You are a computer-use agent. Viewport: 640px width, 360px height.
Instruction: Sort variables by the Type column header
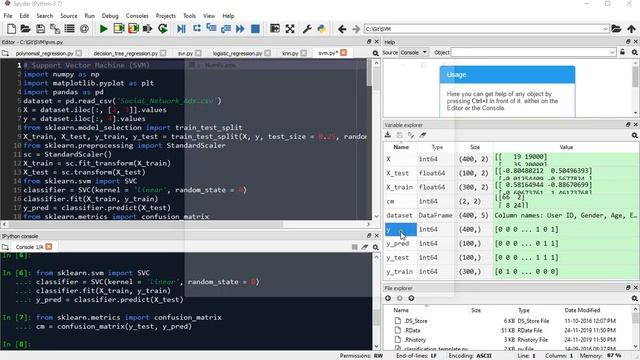[x=437, y=147]
